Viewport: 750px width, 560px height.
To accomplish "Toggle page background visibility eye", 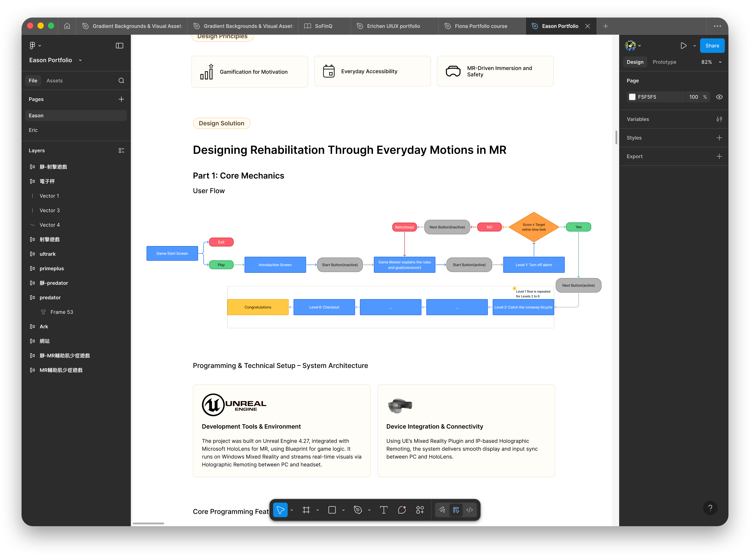I will (x=719, y=97).
